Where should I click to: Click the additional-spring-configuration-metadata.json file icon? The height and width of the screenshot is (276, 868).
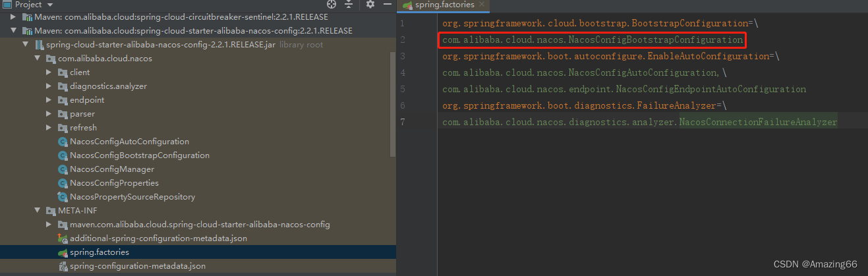click(x=63, y=238)
